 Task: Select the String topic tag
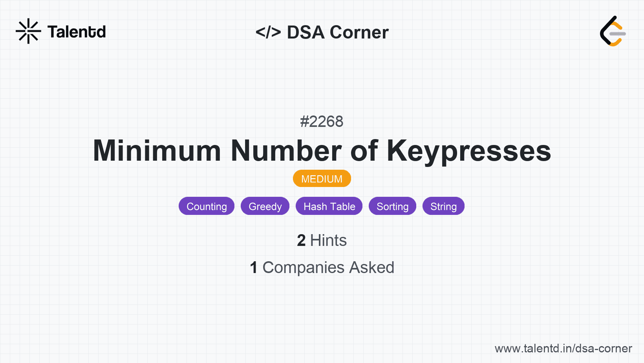click(443, 206)
